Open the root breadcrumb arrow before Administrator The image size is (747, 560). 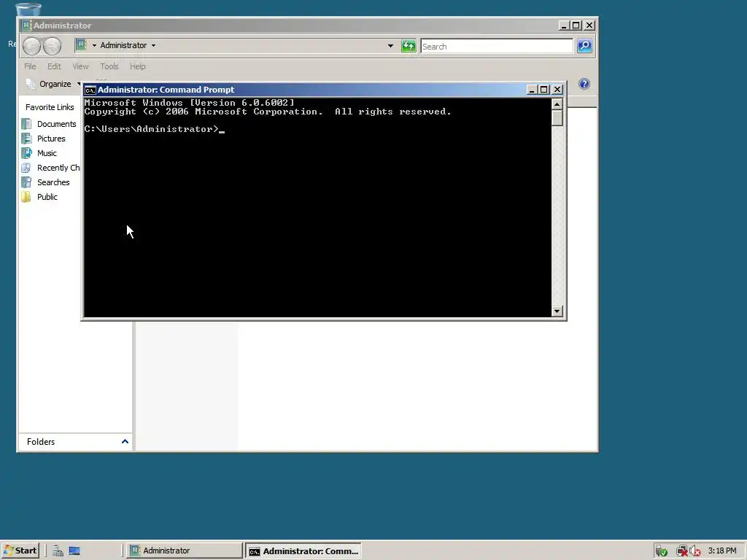tap(94, 46)
